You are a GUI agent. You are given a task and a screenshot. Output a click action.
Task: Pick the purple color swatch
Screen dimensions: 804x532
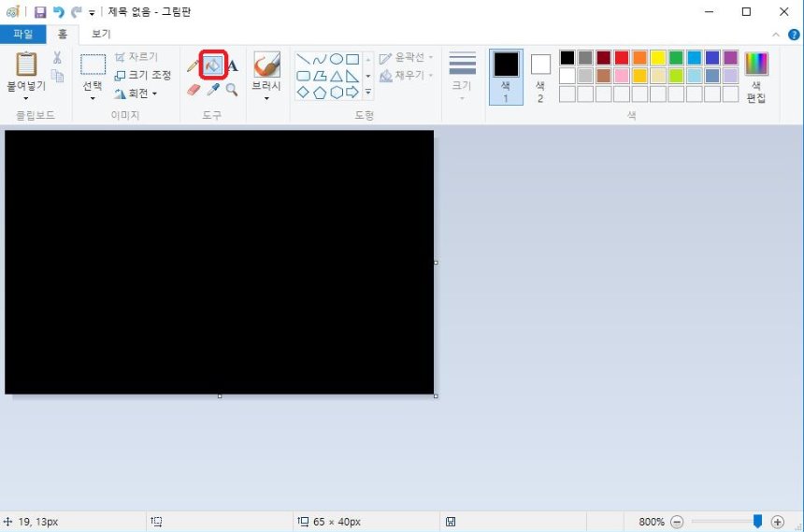point(730,57)
